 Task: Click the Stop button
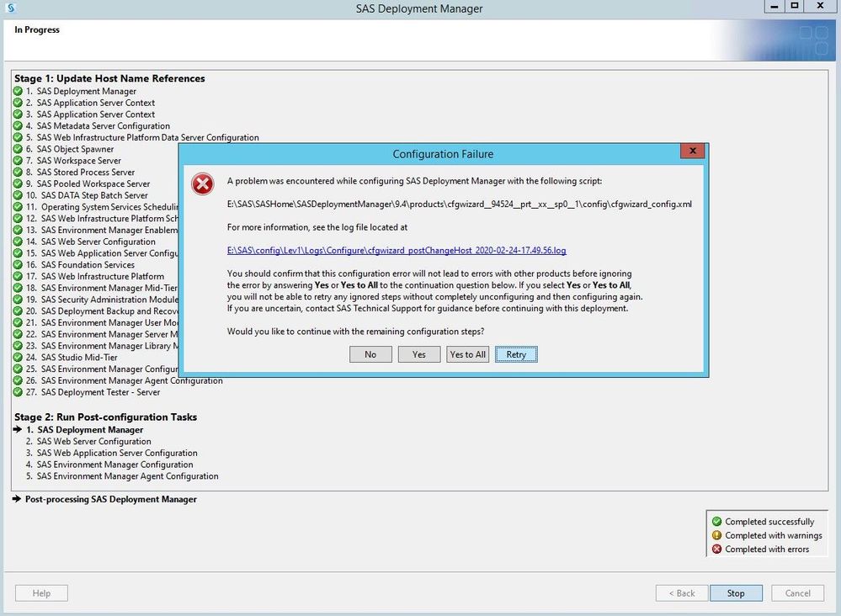[736, 593]
